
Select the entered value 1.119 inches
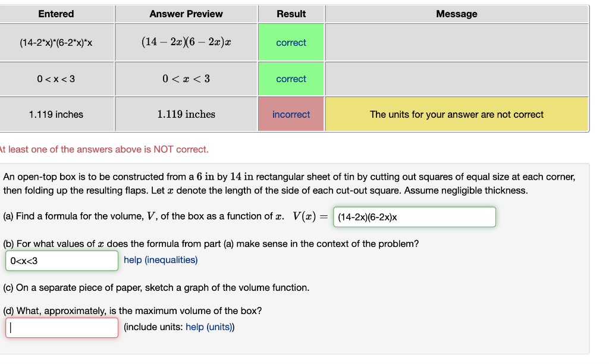[x=57, y=114]
